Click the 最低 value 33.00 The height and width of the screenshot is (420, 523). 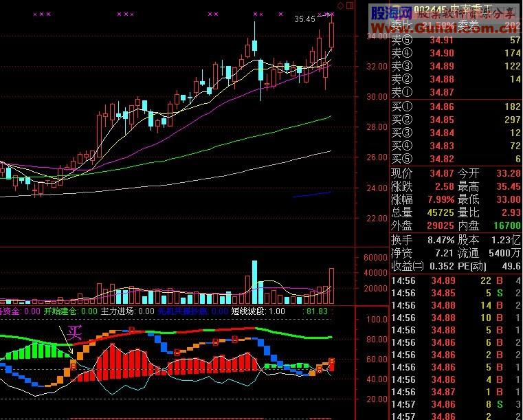(509, 199)
